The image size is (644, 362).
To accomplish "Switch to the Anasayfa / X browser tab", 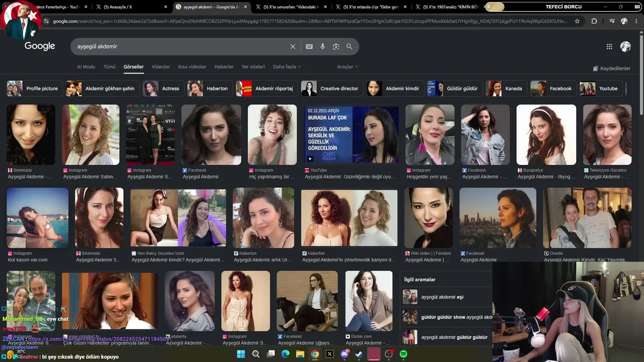I will pos(132,7).
